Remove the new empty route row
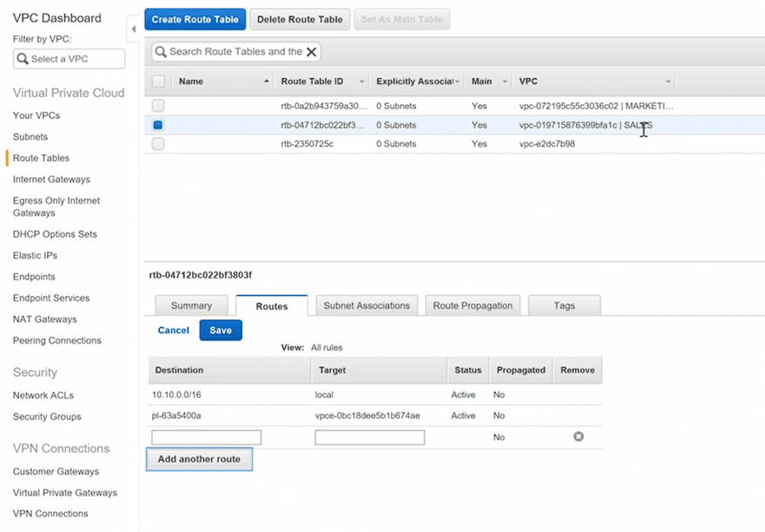The height and width of the screenshot is (532, 765). click(577, 437)
